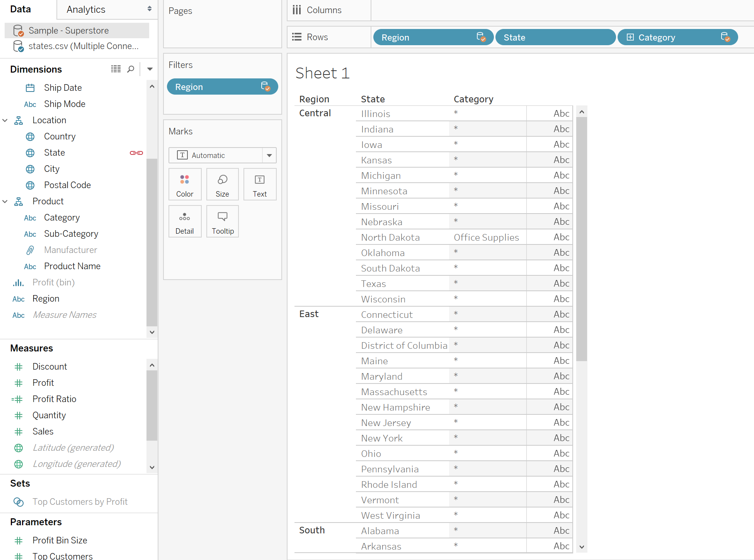This screenshot has width=754, height=560.
Task: Click the Top Customers by Profit set
Action: [x=80, y=502]
